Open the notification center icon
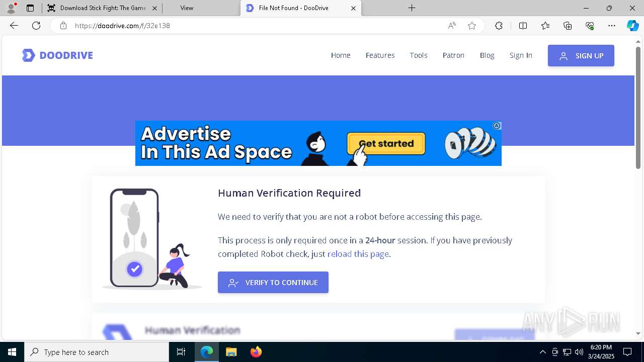 pyautogui.click(x=627, y=352)
